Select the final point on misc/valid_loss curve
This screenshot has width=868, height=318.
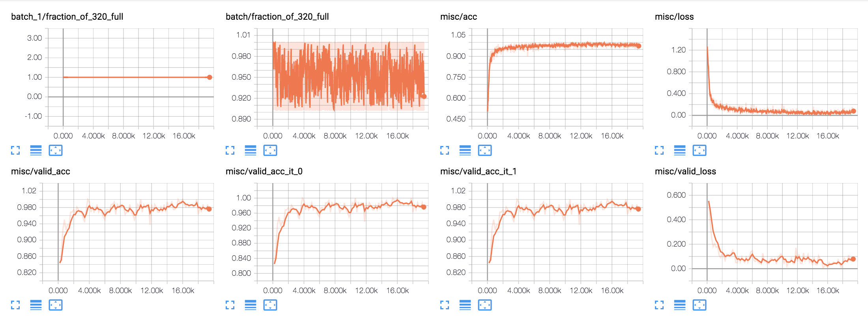click(853, 259)
